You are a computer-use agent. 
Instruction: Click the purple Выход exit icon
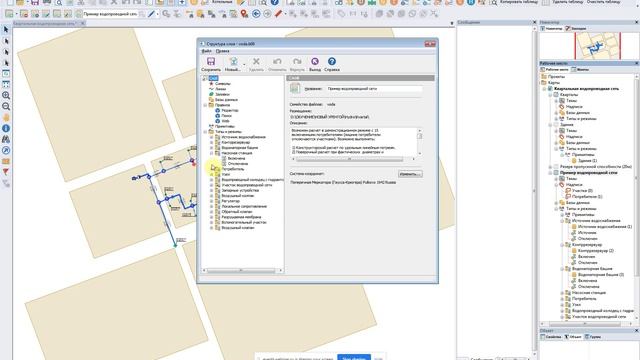point(315,62)
